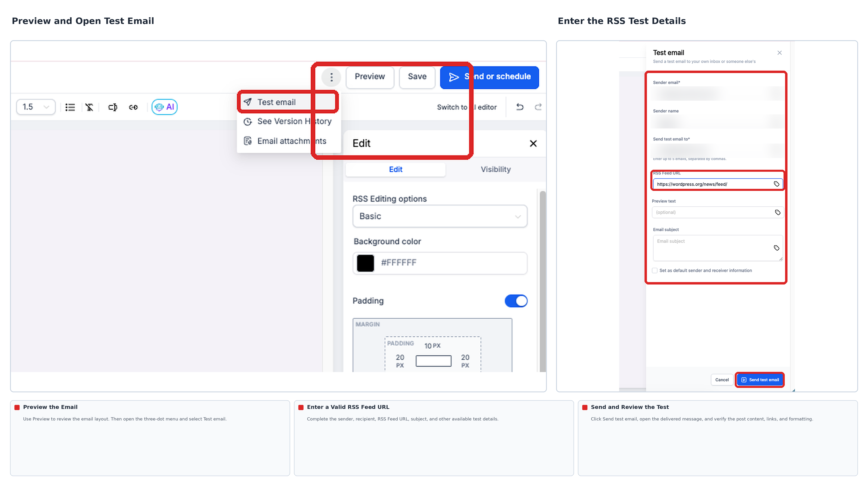
Task: Expand RSS Editing options Basic dropdown
Action: click(440, 216)
